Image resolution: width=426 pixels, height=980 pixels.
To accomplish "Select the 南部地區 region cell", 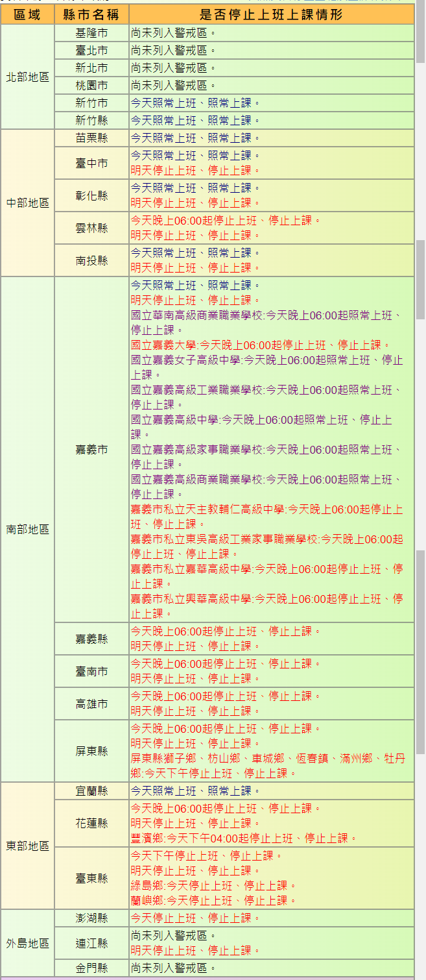I will point(27,530).
